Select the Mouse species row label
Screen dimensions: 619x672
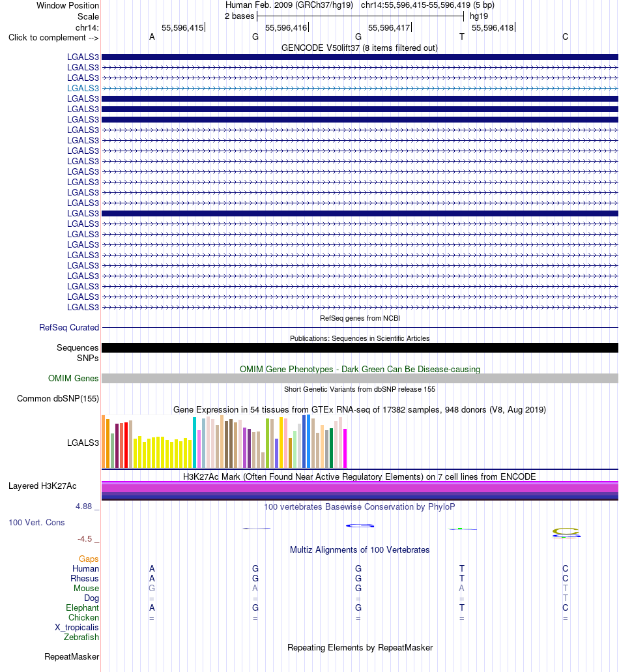(x=86, y=589)
